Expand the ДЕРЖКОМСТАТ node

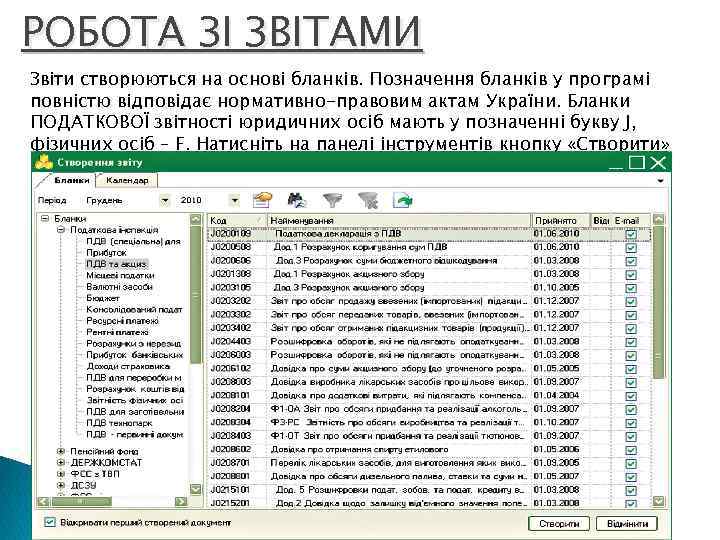pos(61,462)
